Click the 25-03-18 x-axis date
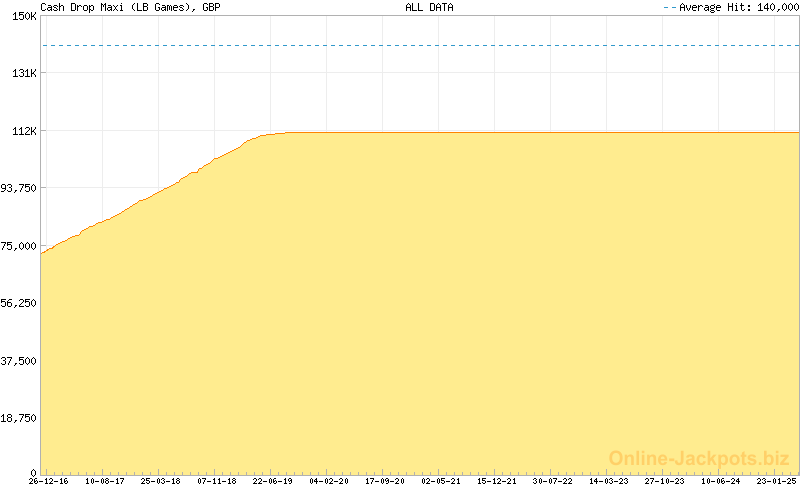Screen dimensions: 800x490 coord(160,481)
